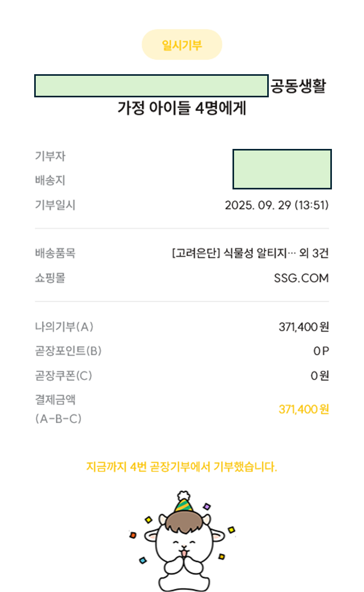Screen dimensions: 364x592
Task: Click the 곧장포인트(B) label
Action: [x=68, y=351]
